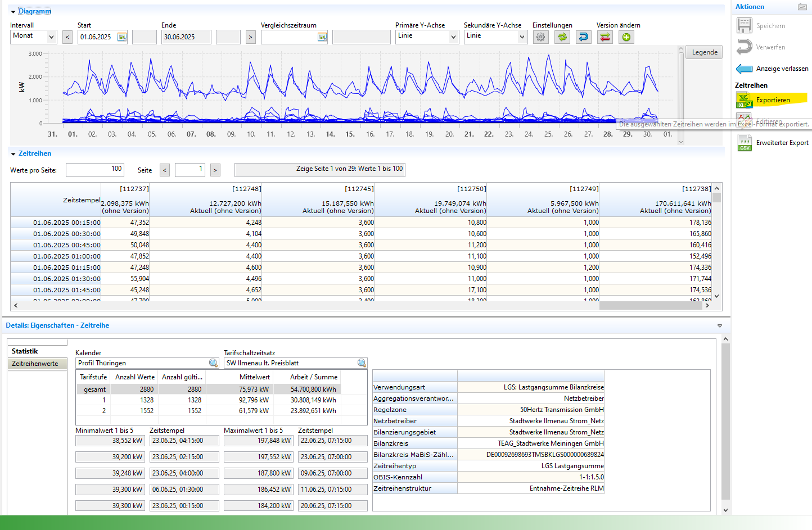The image size is (812, 530).
Task: Click the Legende button
Action: pos(704,52)
